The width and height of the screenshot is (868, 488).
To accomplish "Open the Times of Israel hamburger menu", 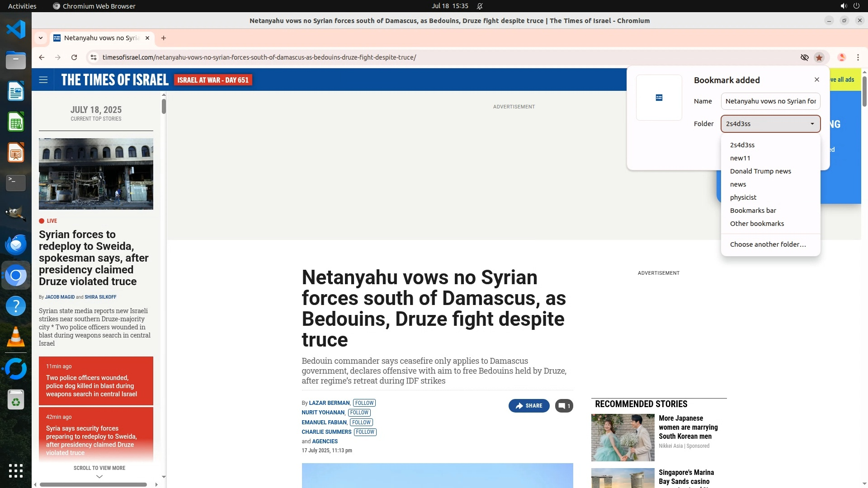I will click(x=43, y=80).
